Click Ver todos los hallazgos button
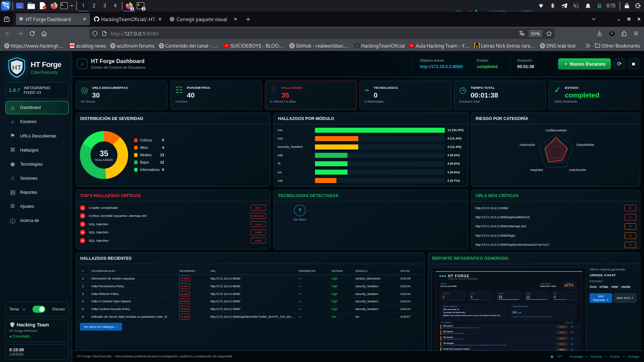The image size is (644, 362). tap(101, 327)
